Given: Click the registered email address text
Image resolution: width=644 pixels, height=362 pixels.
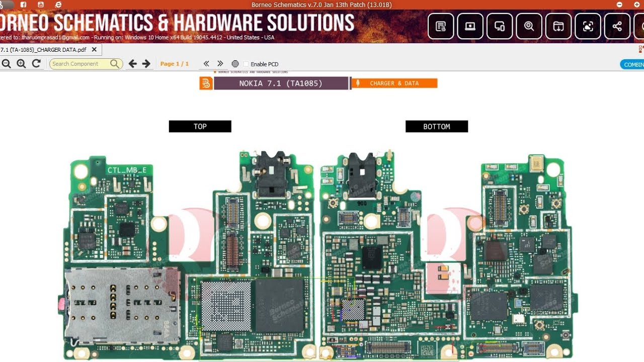Looking at the screenshot, I should point(55,38).
